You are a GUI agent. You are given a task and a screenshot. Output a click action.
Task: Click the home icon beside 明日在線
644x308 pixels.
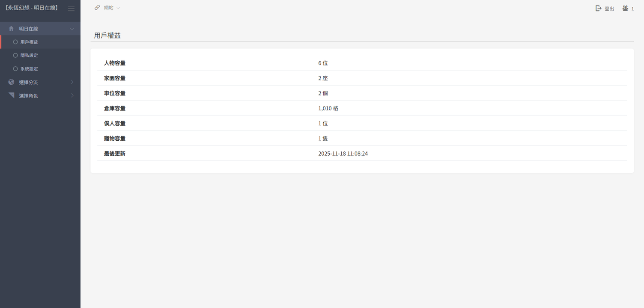(11, 29)
